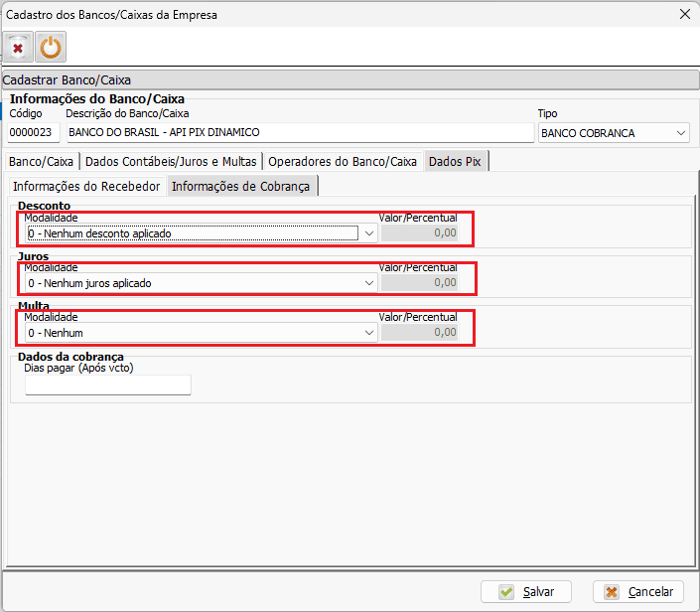Click the Descrição do Banco/Caixa field
Viewport: 700px width, 612px height.
coord(301,132)
